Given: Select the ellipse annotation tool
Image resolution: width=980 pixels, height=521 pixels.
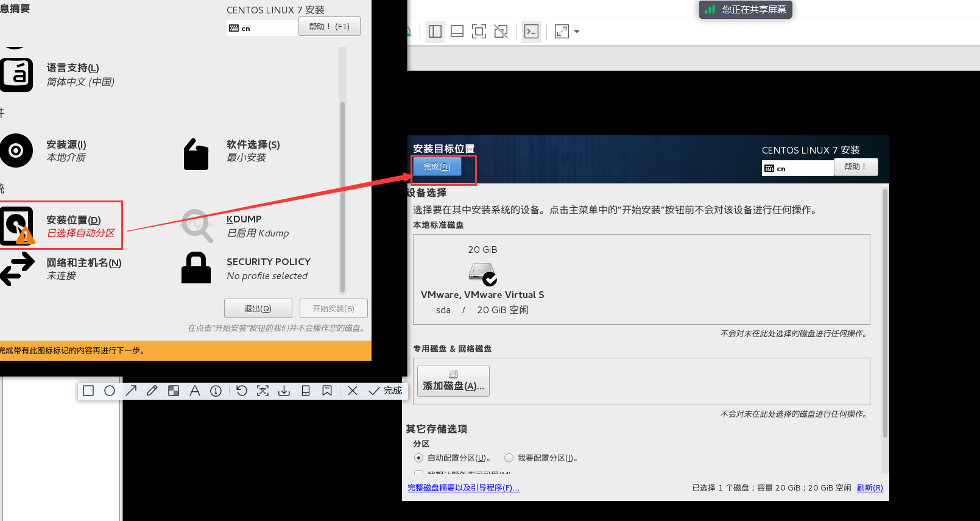Looking at the screenshot, I should (110, 391).
